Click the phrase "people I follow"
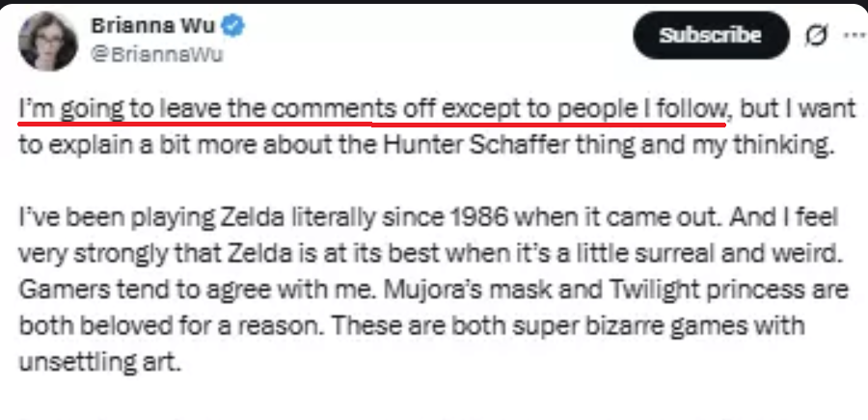868x420 pixels. (x=641, y=109)
